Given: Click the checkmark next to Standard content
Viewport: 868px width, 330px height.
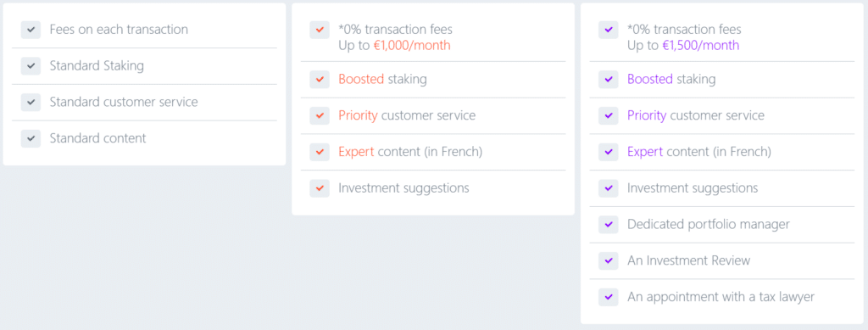Looking at the screenshot, I should click(x=31, y=138).
